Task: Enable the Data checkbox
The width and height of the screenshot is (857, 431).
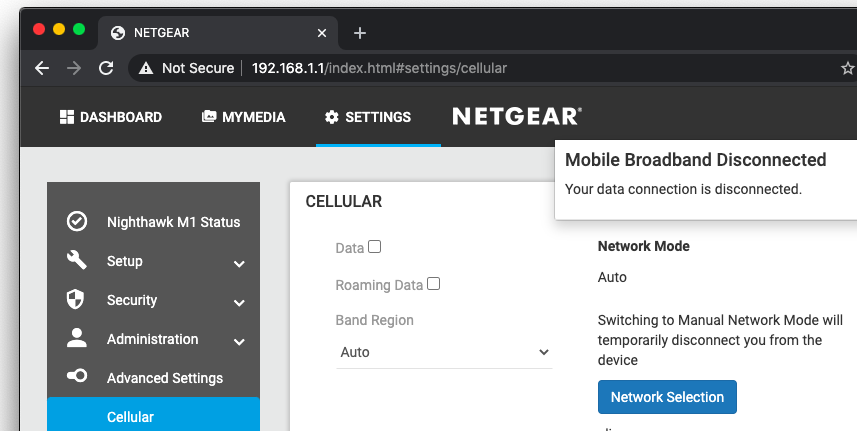Action: click(x=374, y=247)
